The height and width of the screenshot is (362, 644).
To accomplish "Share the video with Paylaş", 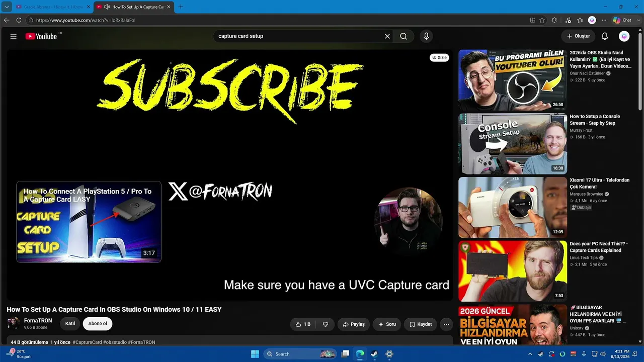I will pos(354,324).
